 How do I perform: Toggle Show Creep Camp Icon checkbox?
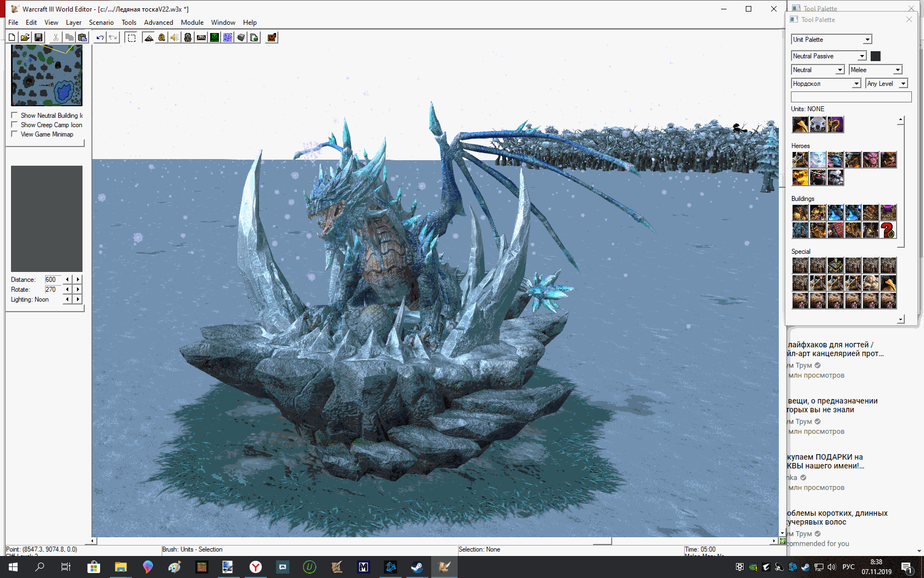(x=15, y=125)
